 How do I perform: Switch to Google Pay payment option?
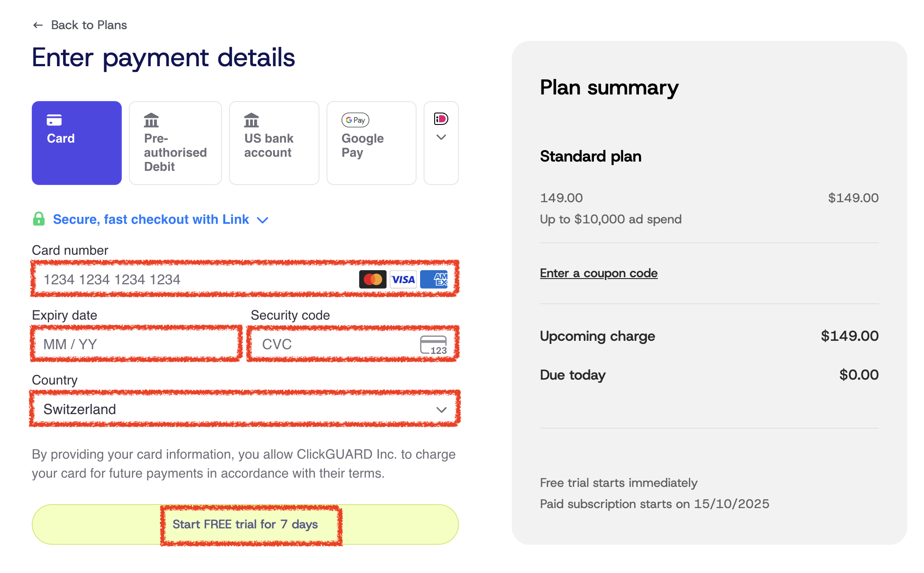pos(371,143)
